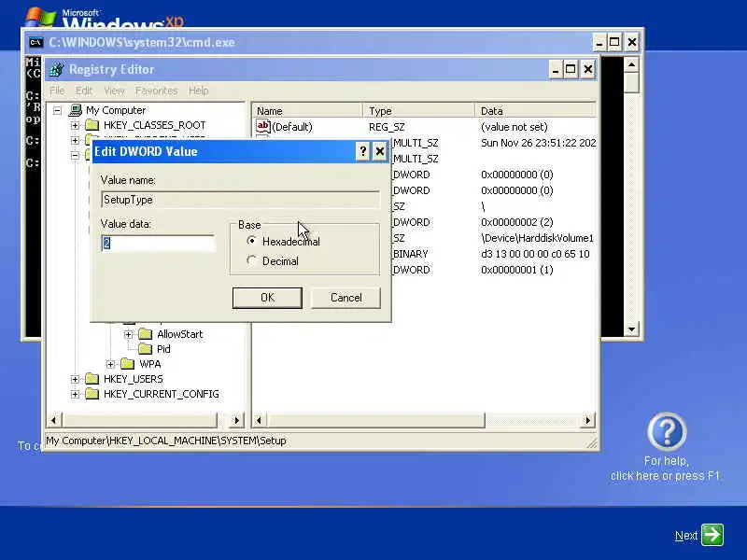The width and height of the screenshot is (747, 560).
Task: Click the green Next arrow icon
Action: (x=712, y=534)
